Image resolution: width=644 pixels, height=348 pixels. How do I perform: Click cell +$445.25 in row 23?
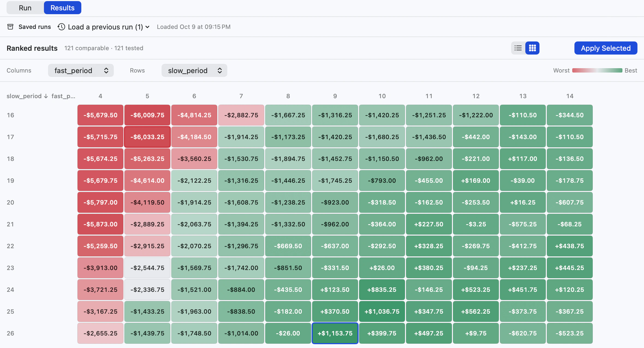(x=570, y=268)
